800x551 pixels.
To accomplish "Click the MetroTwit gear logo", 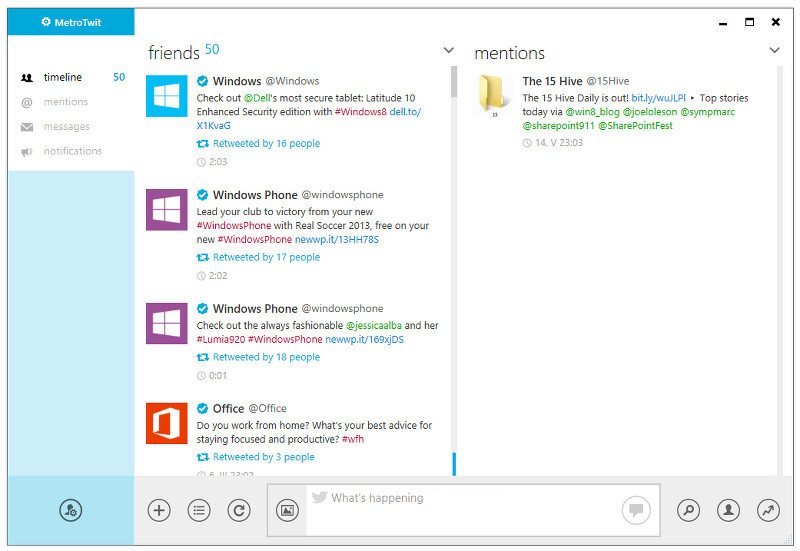I will (x=46, y=22).
